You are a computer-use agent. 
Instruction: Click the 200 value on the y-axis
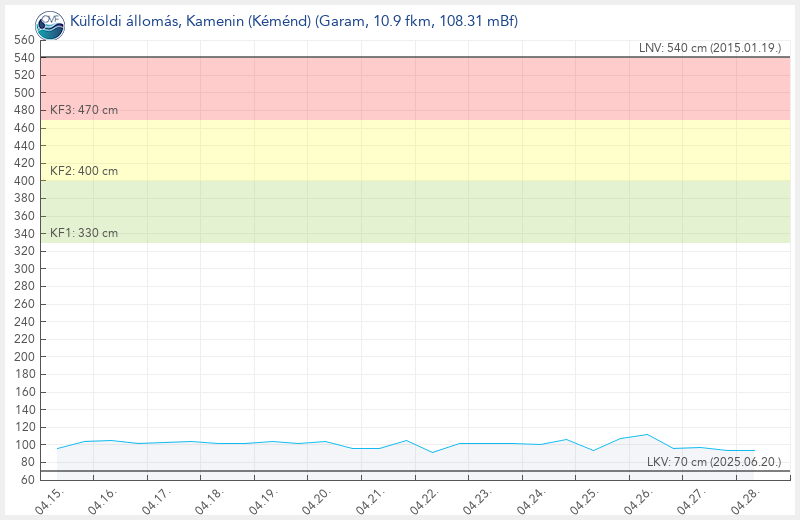tap(24, 357)
